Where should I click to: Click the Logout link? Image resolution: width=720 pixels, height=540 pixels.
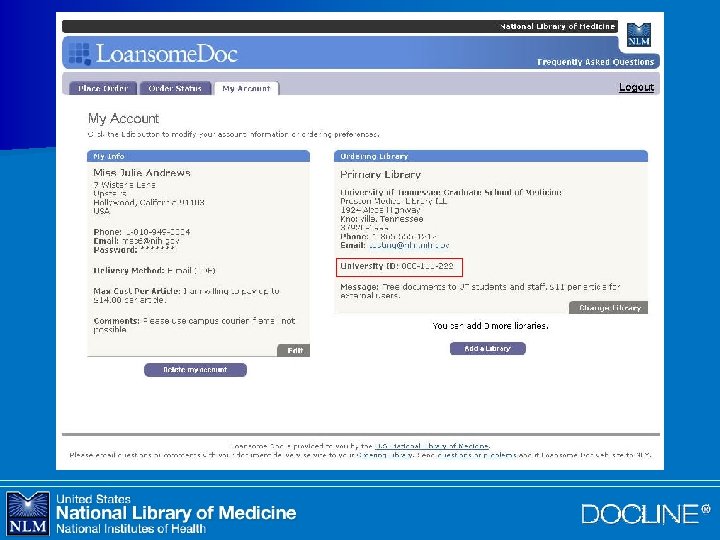[x=636, y=87]
